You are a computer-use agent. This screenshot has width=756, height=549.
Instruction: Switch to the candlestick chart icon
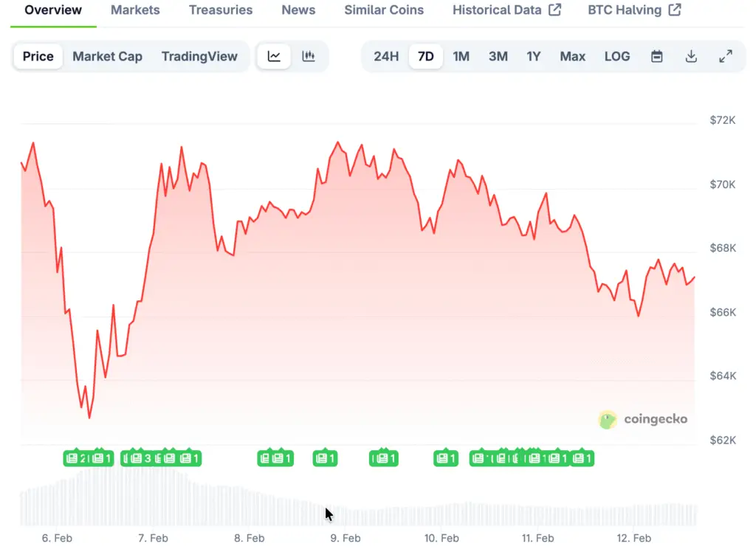(x=309, y=57)
